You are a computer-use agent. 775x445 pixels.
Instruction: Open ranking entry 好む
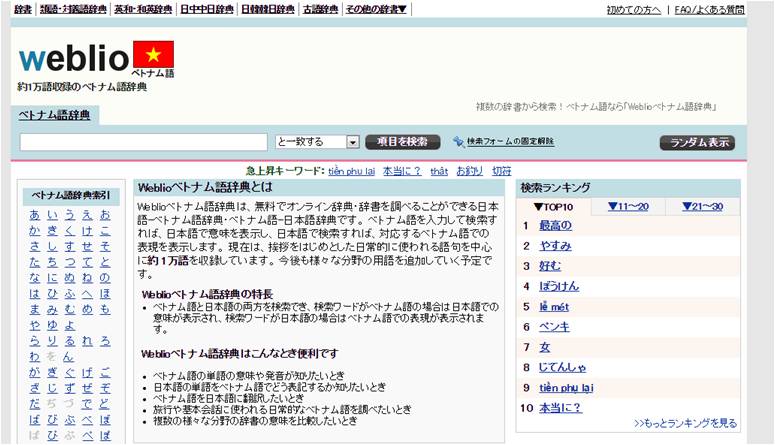pos(550,266)
